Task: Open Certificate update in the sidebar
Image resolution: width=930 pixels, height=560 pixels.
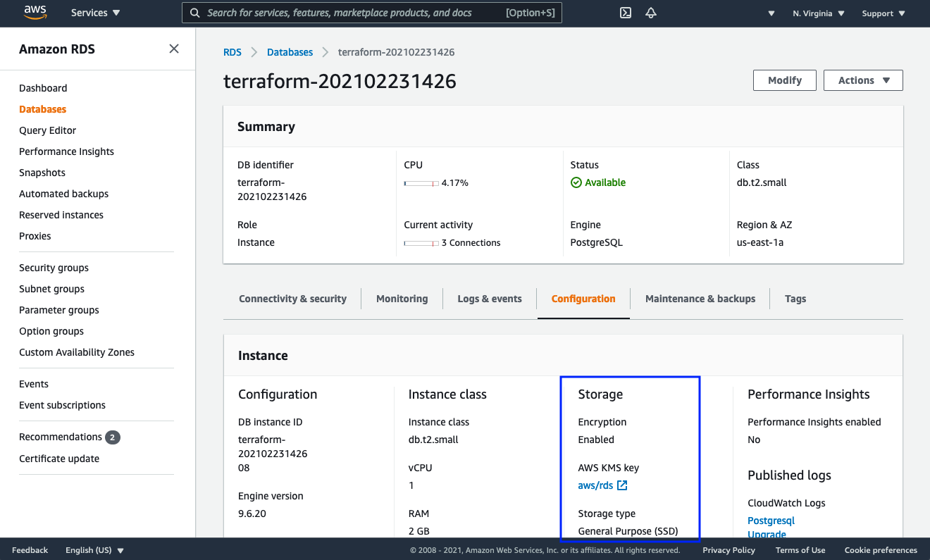Action: click(x=59, y=459)
